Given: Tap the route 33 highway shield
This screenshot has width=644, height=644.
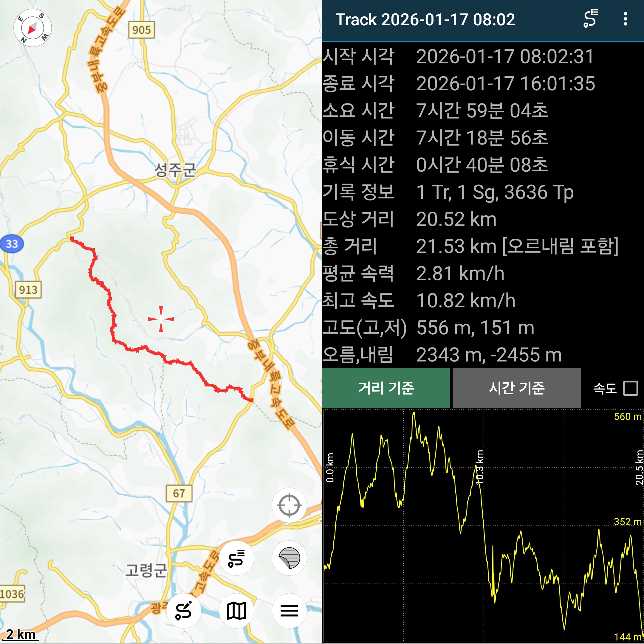Looking at the screenshot, I should (x=12, y=244).
